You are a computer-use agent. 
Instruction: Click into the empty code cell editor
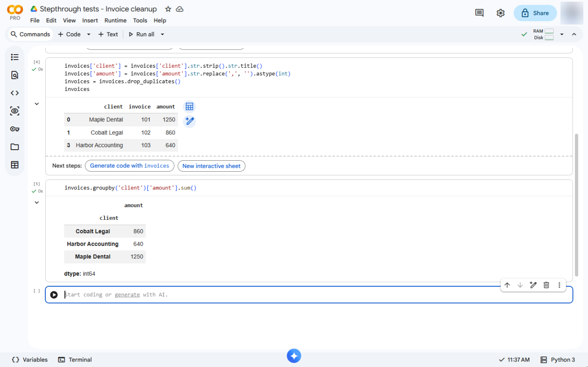(x=317, y=295)
